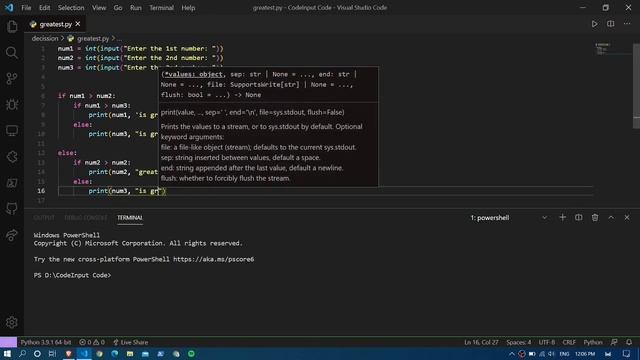This screenshot has height=360, width=640.
Task: Open the Extensions view
Action: pos(12,157)
